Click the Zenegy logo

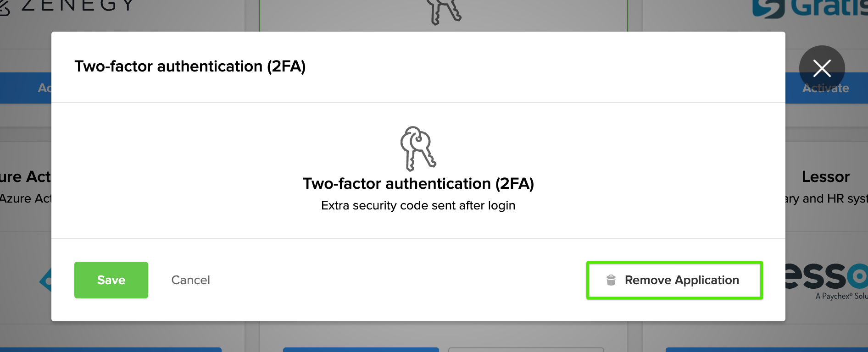point(69,6)
